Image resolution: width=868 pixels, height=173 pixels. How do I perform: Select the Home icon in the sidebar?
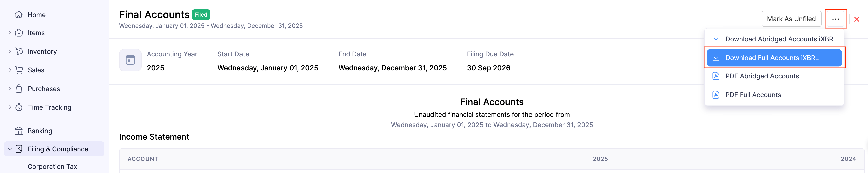point(19,15)
